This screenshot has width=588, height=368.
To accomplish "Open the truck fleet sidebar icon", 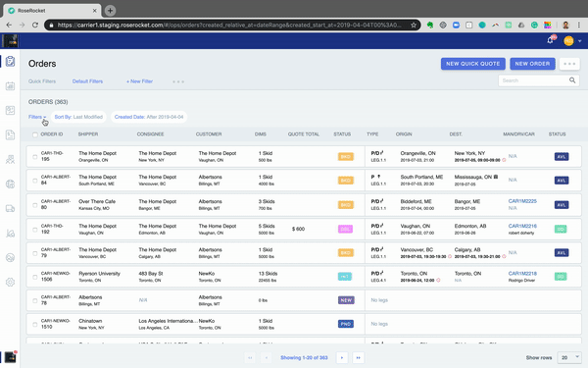I will [x=10, y=209].
